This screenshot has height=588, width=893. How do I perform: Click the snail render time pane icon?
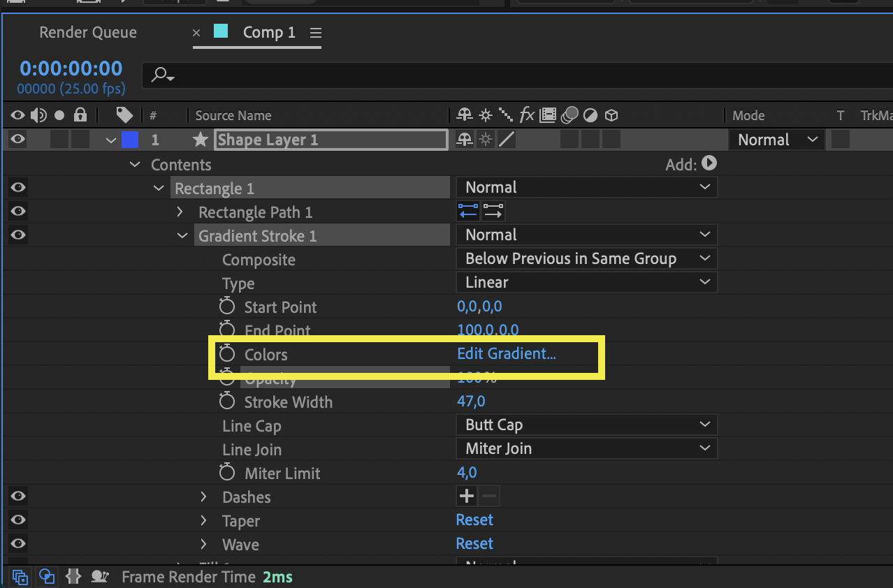tap(100, 577)
